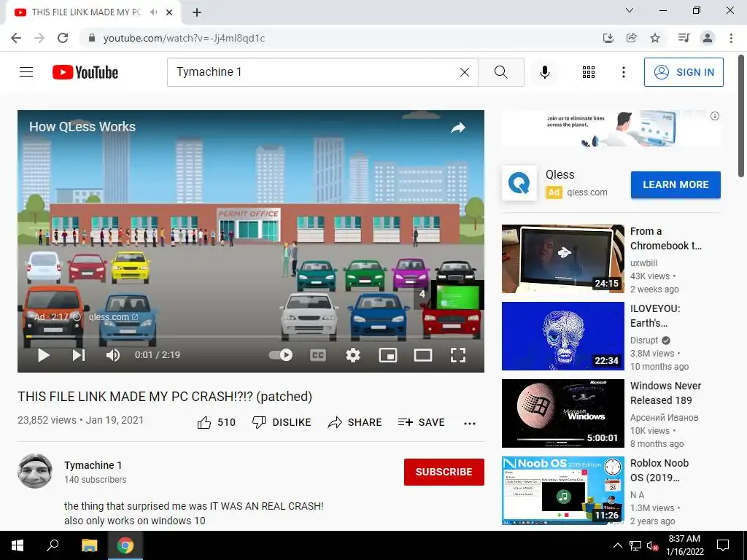Open YouTube settings three-dot menu
747x560 pixels.
point(624,72)
